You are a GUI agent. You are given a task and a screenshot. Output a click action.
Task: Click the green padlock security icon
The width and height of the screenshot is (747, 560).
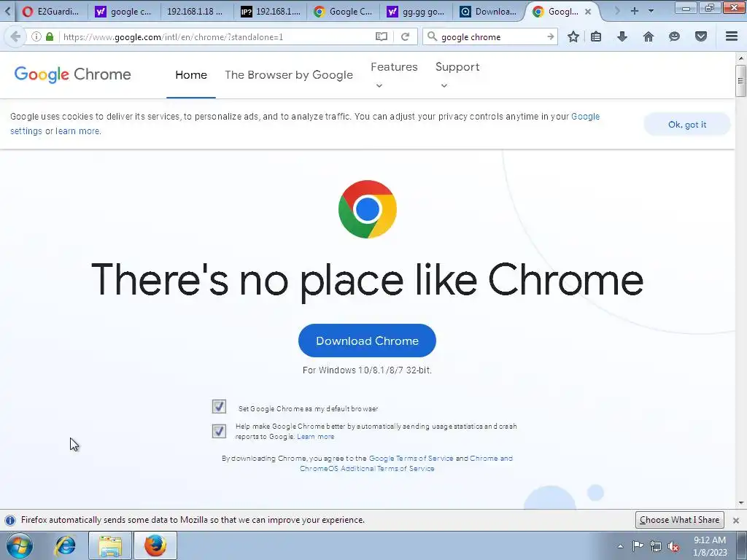[50, 36]
